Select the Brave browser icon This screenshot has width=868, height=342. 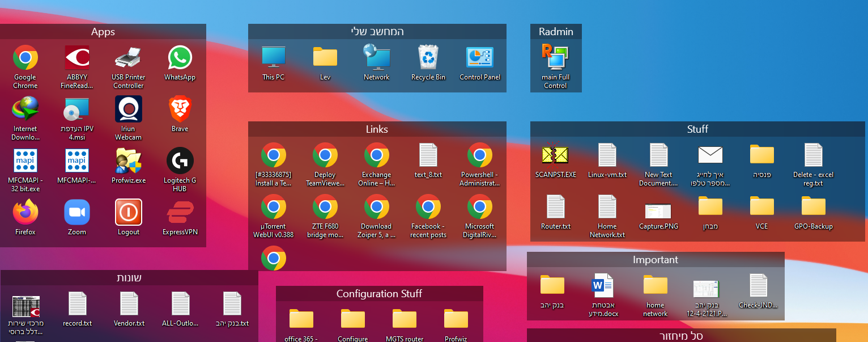click(180, 109)
